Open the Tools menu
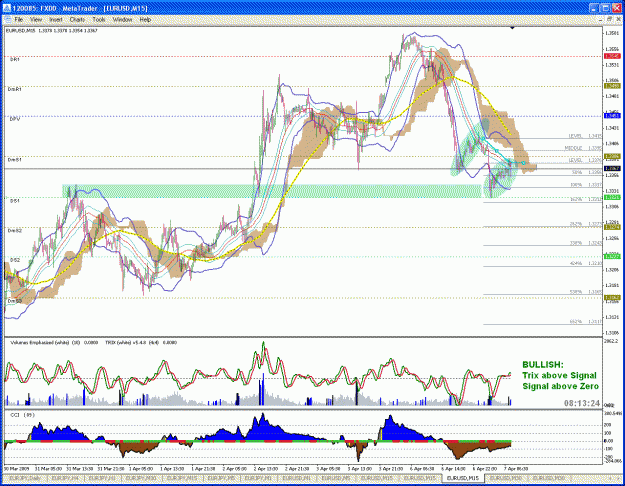Viewport: 625px width, 486px height. tap(98, 19)
